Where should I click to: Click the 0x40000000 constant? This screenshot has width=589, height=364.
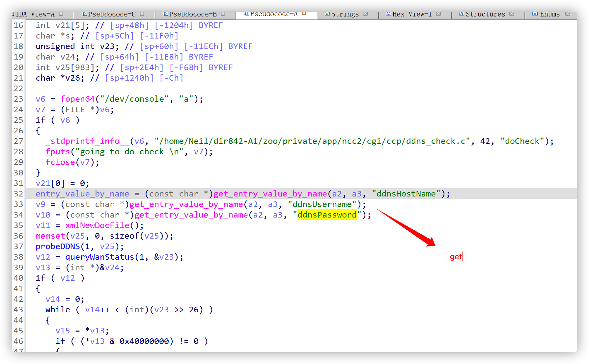[144, 341]
